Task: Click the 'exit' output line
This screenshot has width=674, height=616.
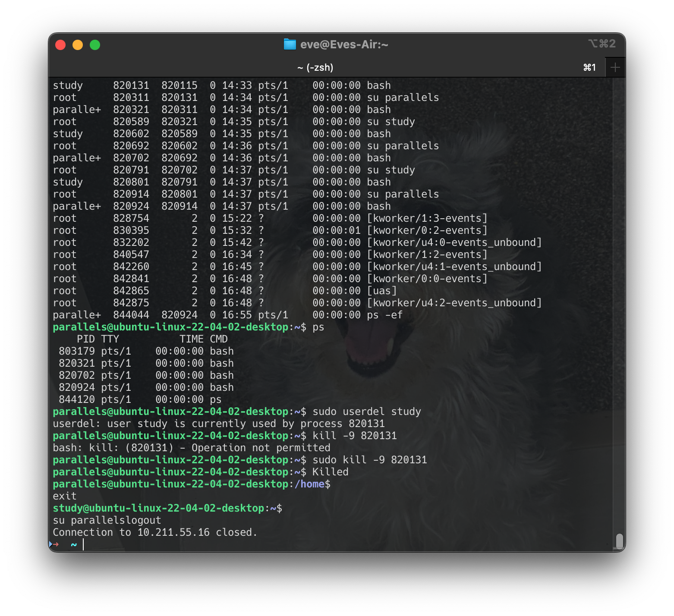Action: [x=65, y=496]
